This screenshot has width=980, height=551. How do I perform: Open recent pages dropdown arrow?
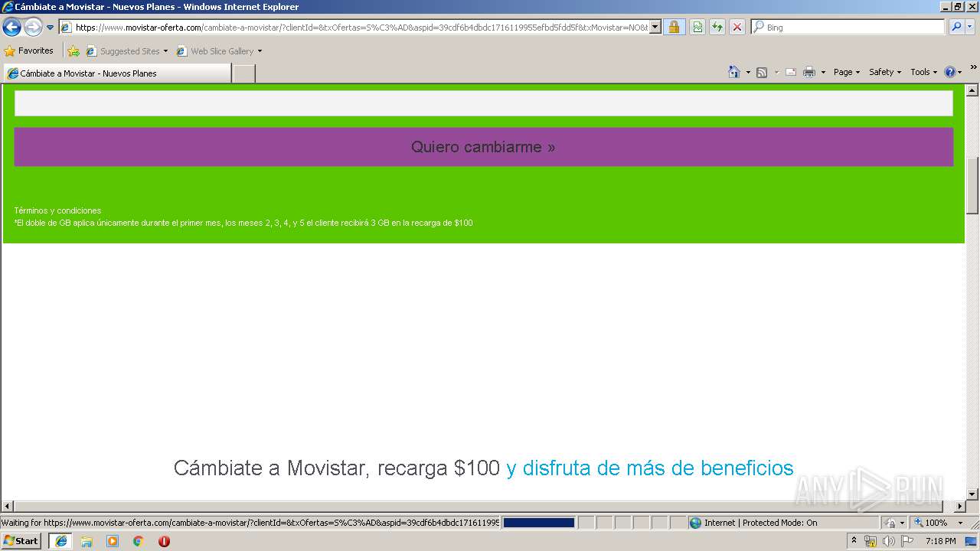(x=51, y=28)
